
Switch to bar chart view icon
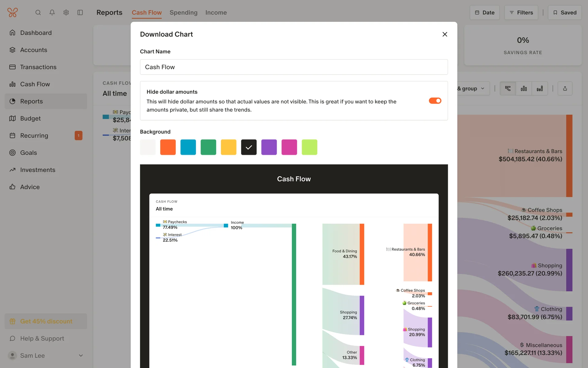[524, 89]
